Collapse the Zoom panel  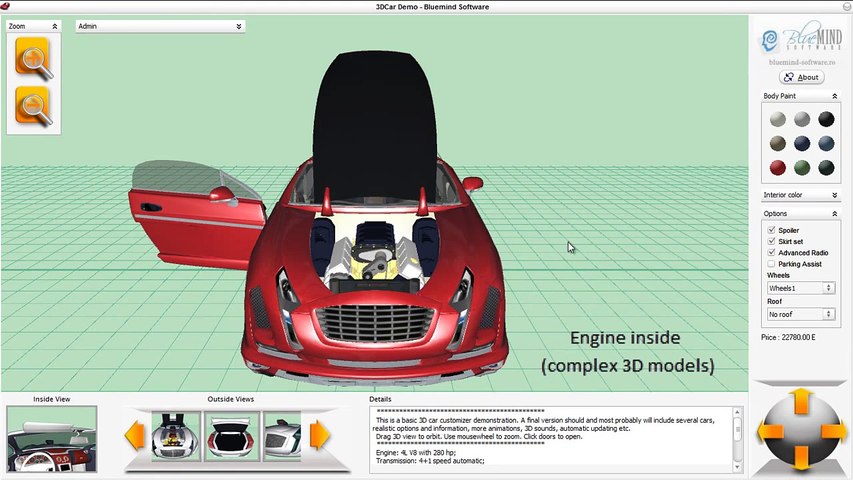point(55,26)
